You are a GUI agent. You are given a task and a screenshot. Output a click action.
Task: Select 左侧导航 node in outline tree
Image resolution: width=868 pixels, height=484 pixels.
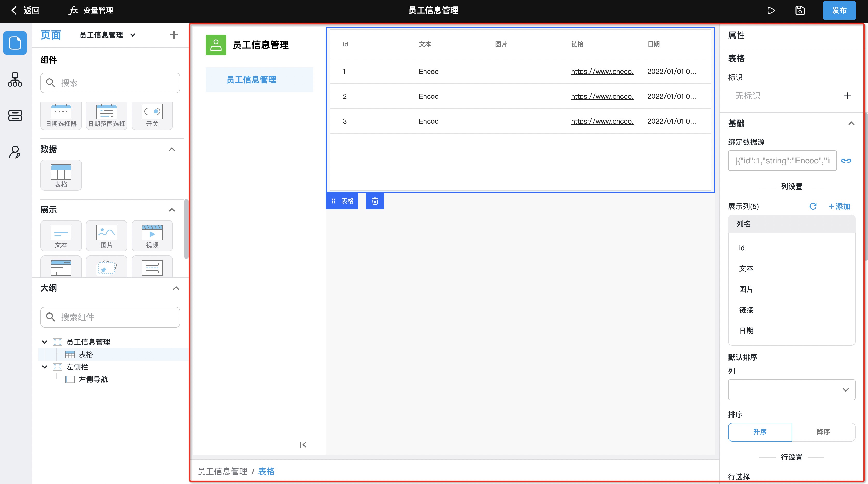click(x=93, y=380)
